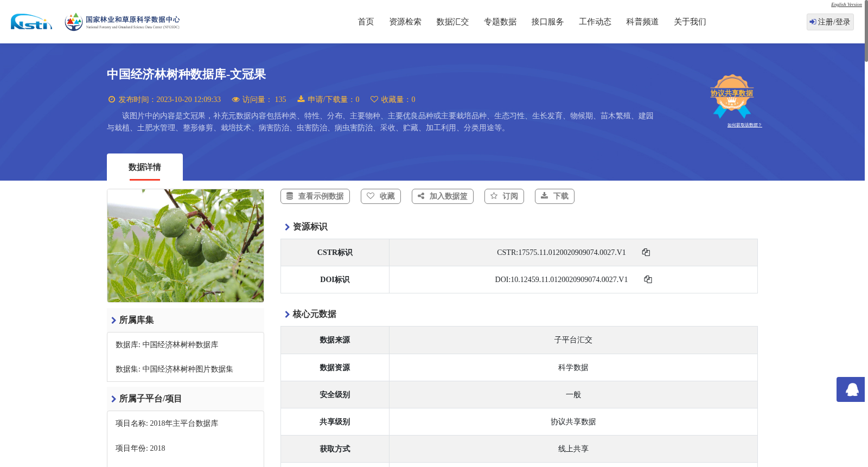868x467 pixels.
Task: Click 加入数据篮 button
Action: tap(443, 196)
